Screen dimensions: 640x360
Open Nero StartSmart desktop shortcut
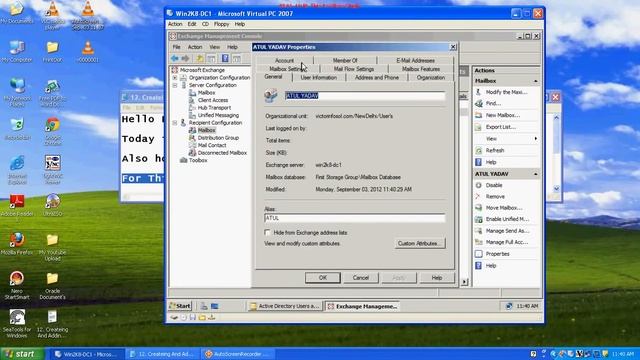coord(17,285)
